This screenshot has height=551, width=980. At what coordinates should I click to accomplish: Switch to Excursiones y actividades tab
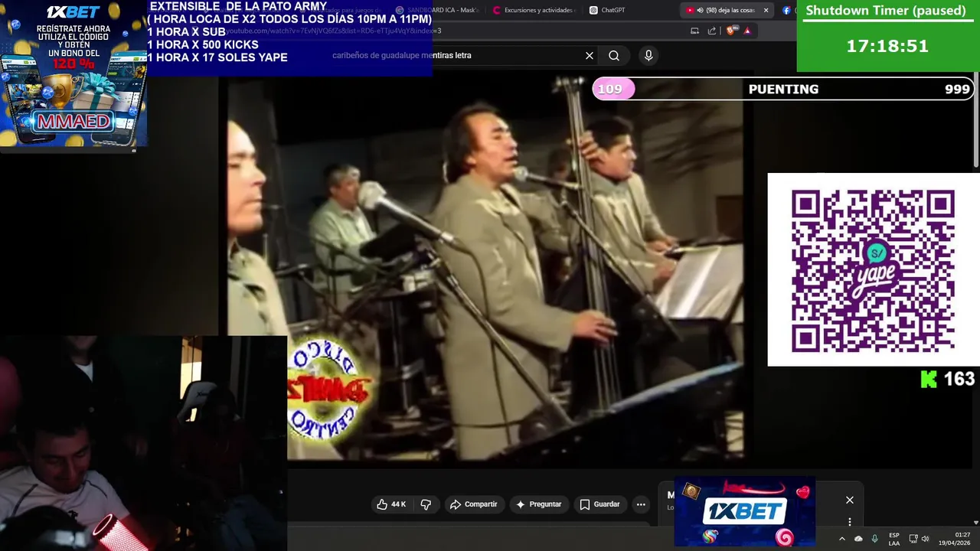coord(533,10)
